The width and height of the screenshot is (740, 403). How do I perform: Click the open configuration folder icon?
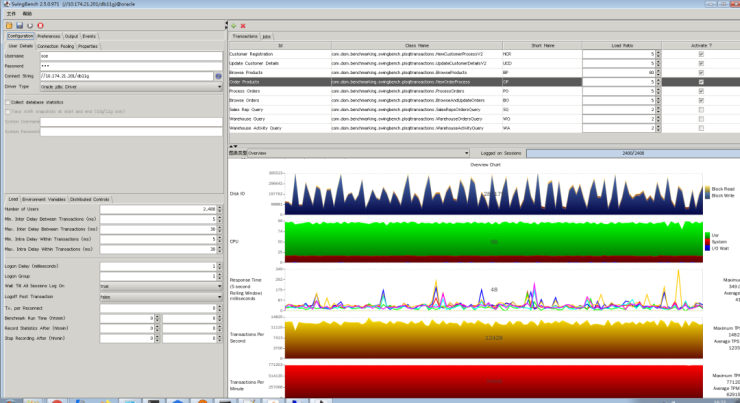(x=8, y=25)
